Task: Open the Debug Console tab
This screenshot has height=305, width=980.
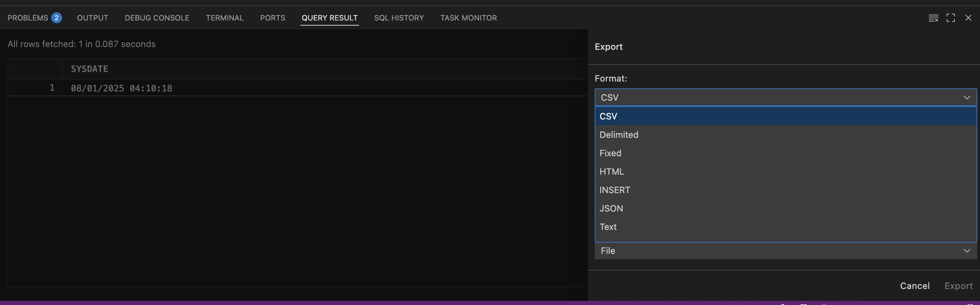Action: click(x=157, y=18)
